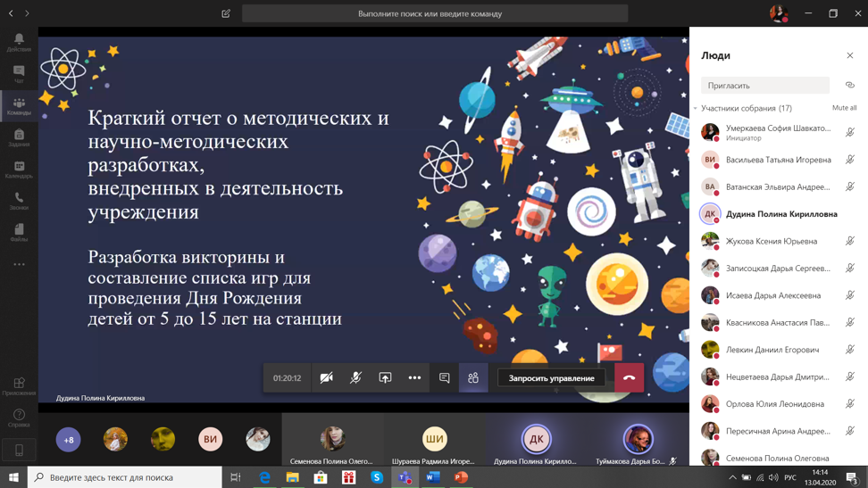Image resolution: width=868 pixels, height=488 pixels.
Task: Click Mute all in the people panel
Action: tap(844, 108)
